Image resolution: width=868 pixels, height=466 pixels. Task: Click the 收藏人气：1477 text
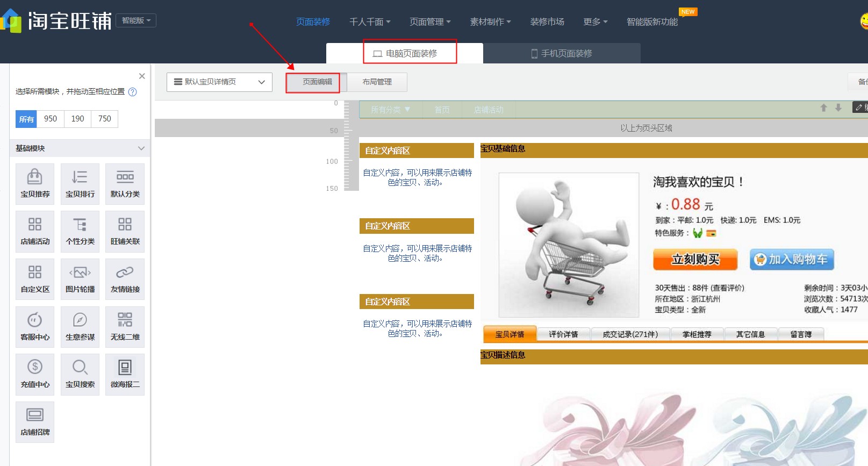(831, 310)
